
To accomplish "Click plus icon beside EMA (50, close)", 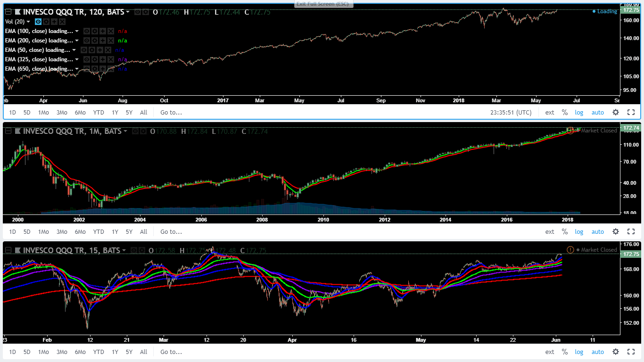I will point(99,50).
